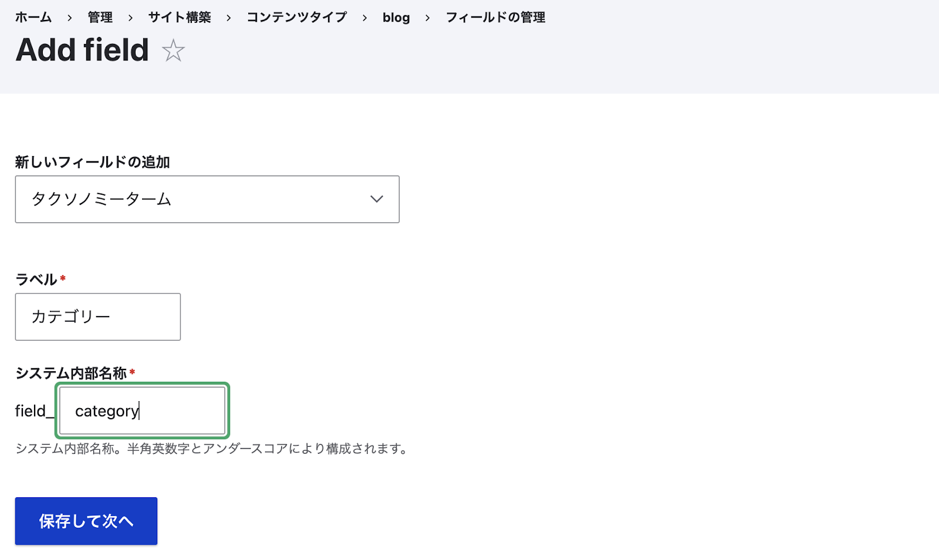Focus the system internal name input
Screen dimensions: 939x560
[141, 410]
